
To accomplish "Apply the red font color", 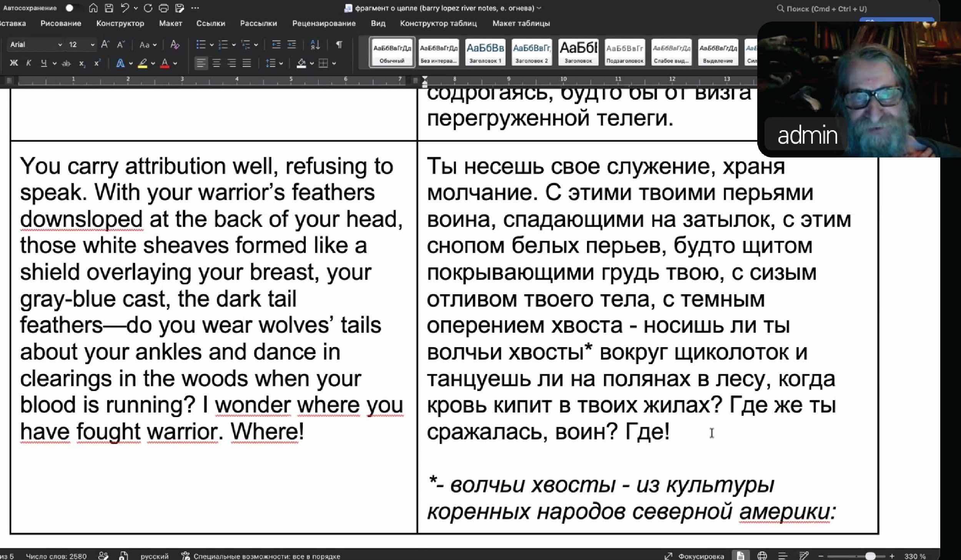I will [165, 63].
